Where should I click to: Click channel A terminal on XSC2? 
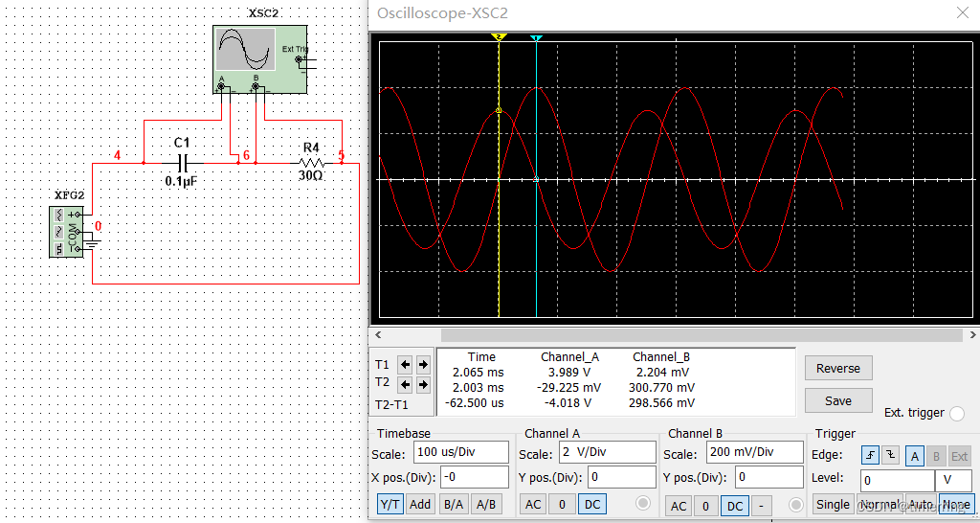[x=221, y=85]
